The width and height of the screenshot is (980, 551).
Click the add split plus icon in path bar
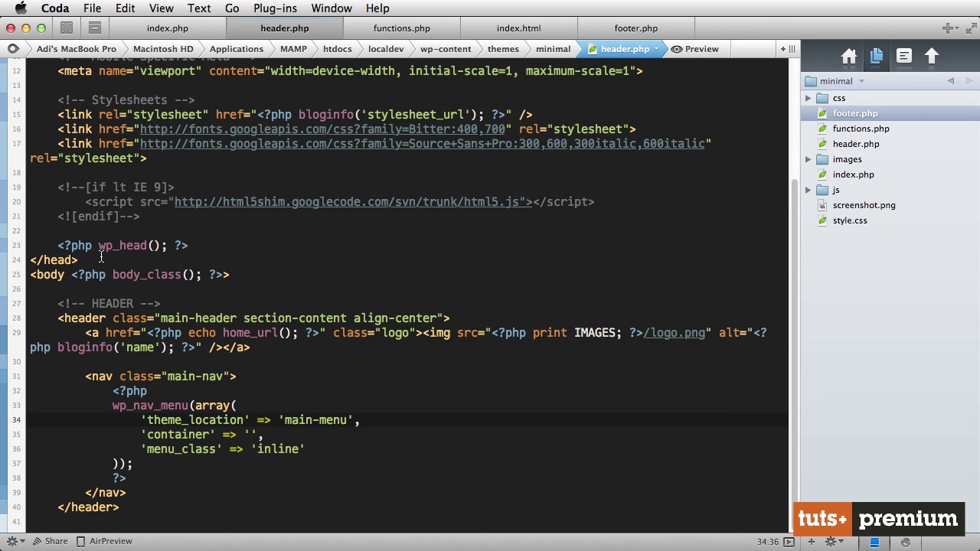coord(782,49)
